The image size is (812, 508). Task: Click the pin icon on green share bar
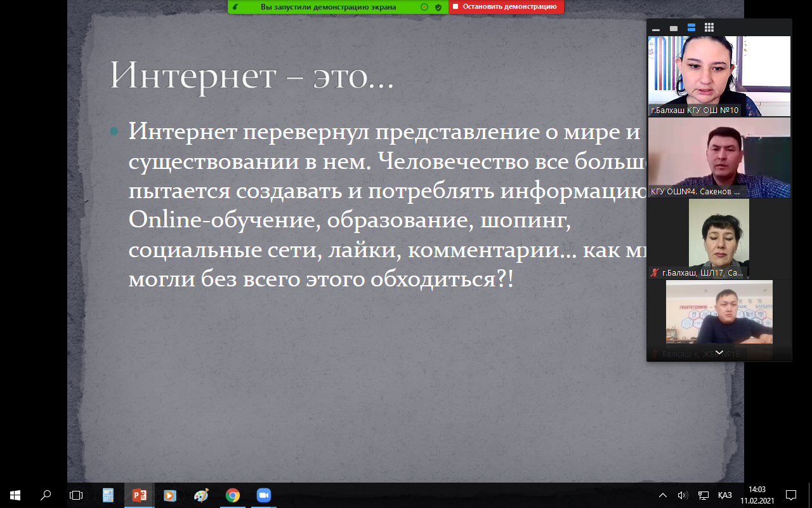point(236,7)
